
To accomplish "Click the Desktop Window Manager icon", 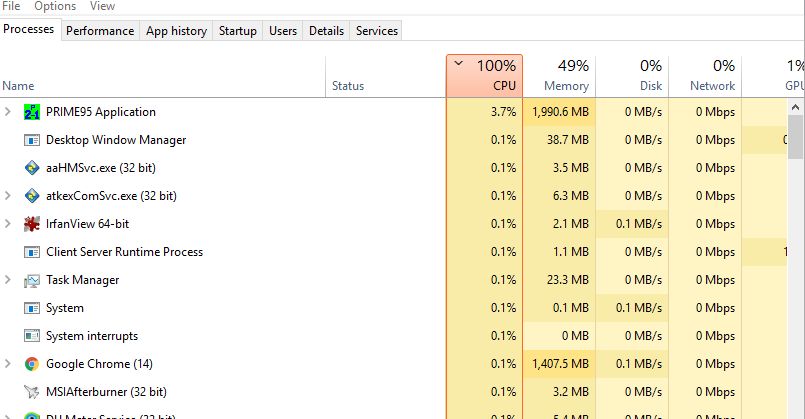I will point(32,140).
